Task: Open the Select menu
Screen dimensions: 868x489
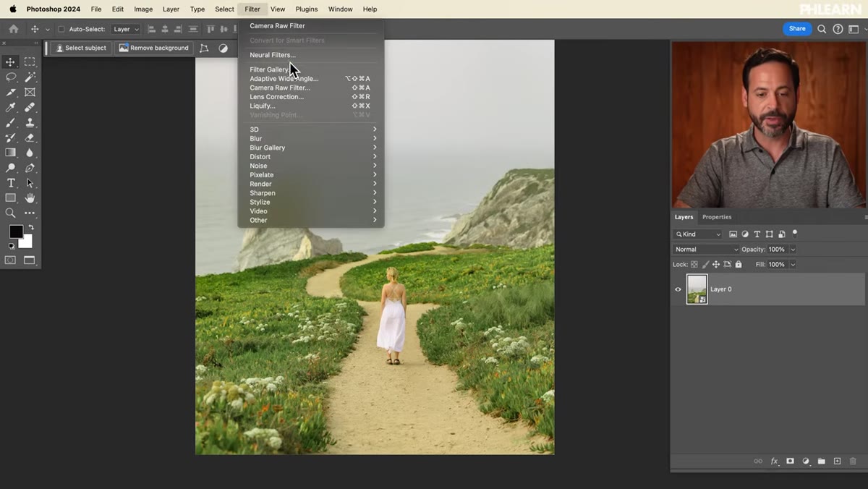Action: tap(224, 9)
